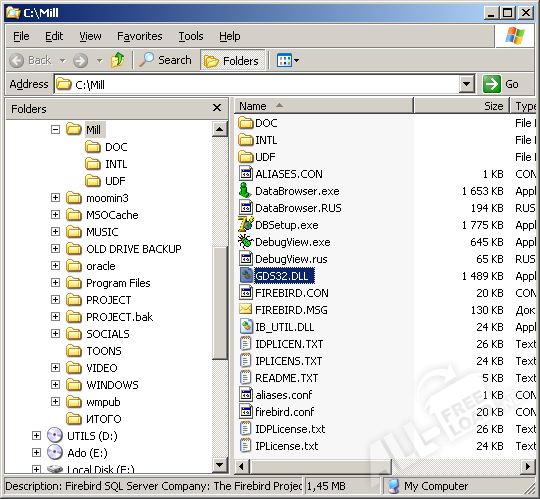Click the Search magnifier icon
Screen dimensions: 540x499
point(146,60)
